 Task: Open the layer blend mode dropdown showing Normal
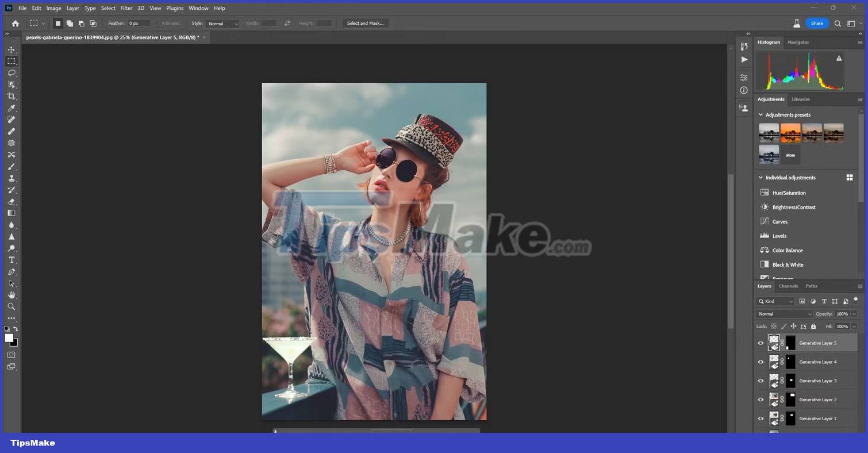click(783, 314)
